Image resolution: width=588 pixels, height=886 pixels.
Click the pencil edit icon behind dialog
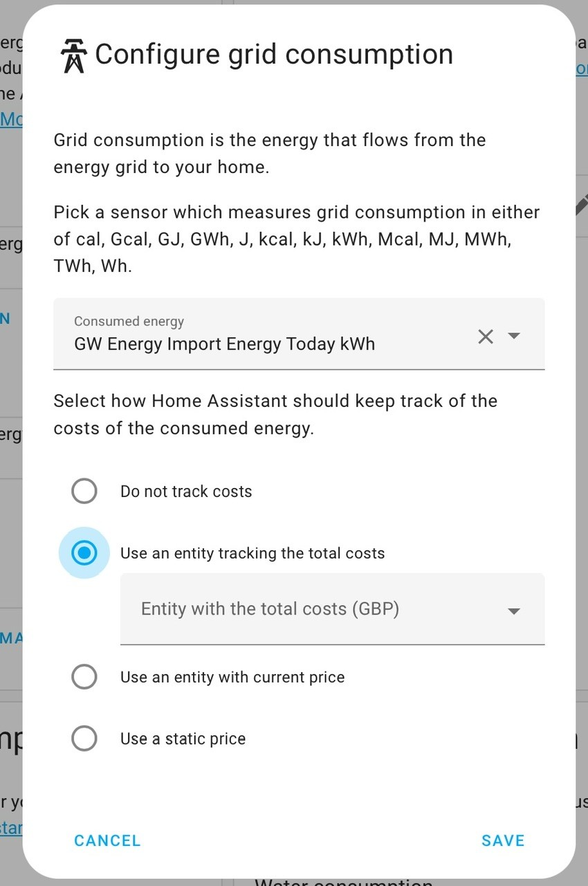582,204
